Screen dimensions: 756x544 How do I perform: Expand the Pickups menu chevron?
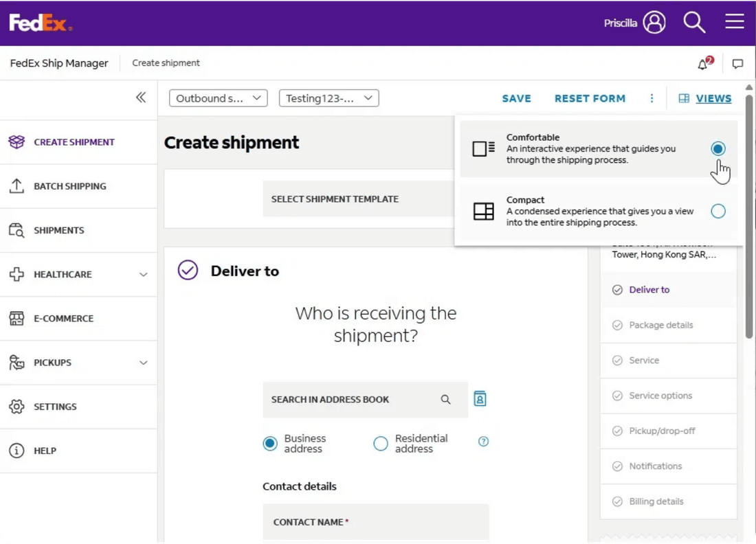(x=143, y=363)
